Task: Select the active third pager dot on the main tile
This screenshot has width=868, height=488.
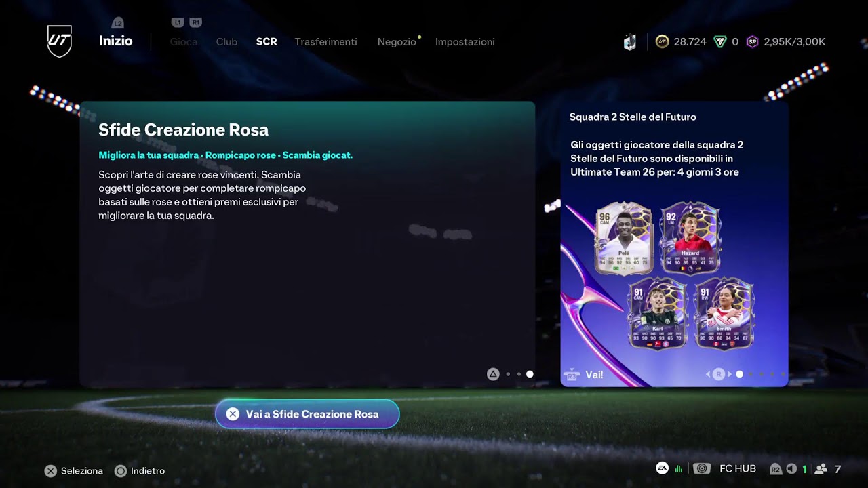Action: [530, 374]
